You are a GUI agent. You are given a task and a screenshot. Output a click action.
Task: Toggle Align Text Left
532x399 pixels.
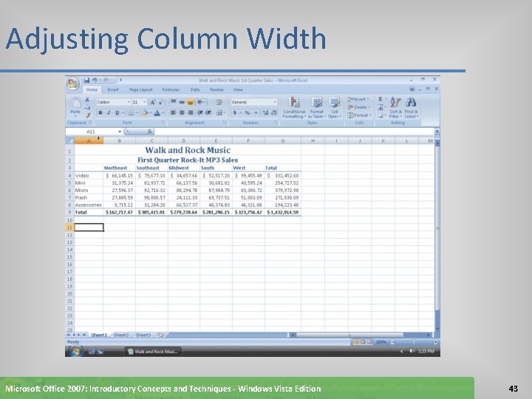tap(174, 112)
